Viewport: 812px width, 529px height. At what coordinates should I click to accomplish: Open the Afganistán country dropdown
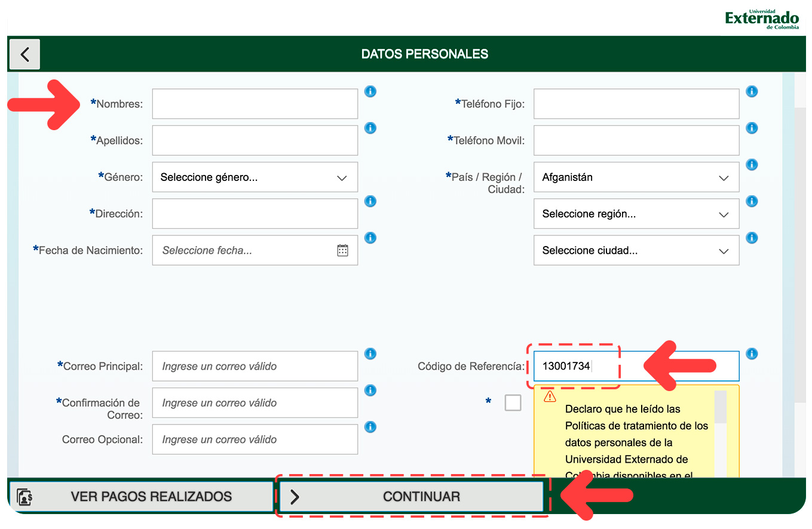click(x=636, y=177)
